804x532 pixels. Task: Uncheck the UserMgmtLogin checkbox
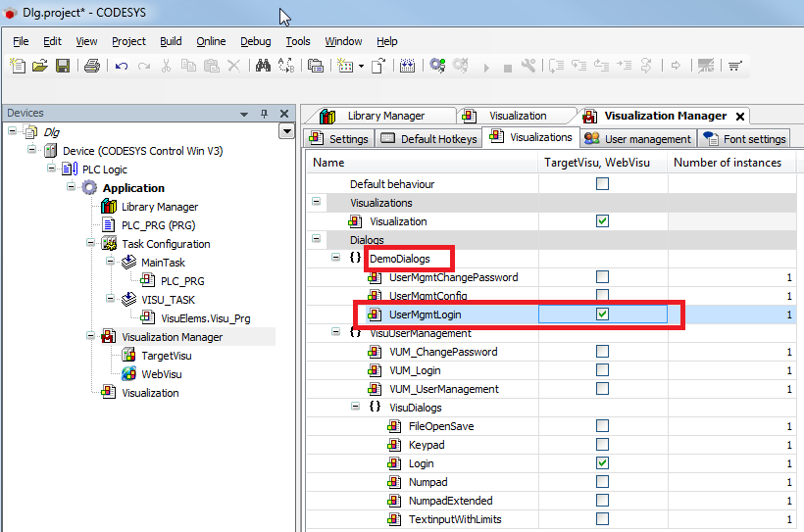tap(603, 314)
